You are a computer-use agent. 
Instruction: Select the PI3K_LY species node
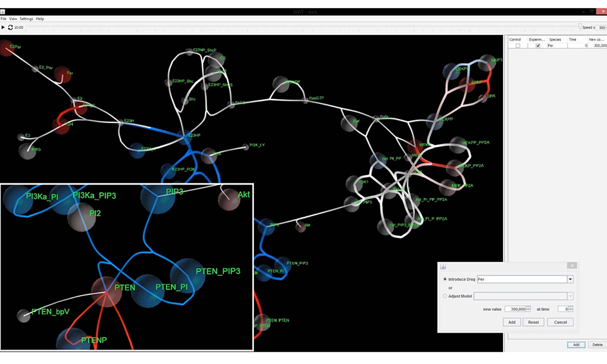point(245,147)
